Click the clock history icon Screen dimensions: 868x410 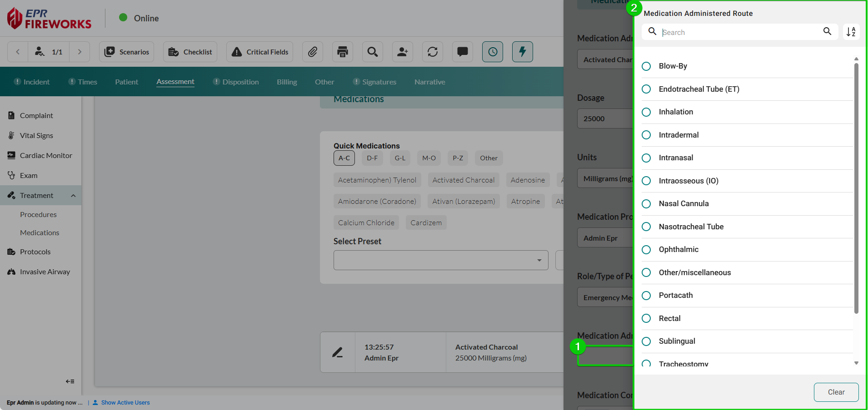pyautogui.click(x=493, y=52)
